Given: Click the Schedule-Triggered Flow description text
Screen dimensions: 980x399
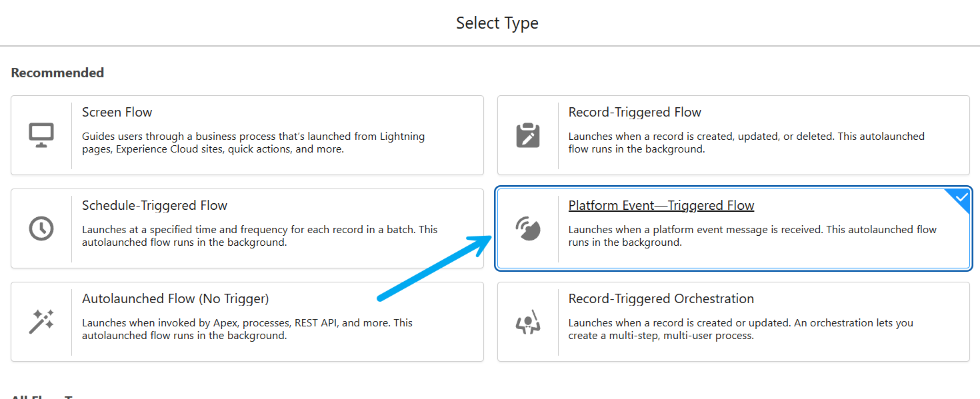Looking at the screenshot, I should click(260, 236).
